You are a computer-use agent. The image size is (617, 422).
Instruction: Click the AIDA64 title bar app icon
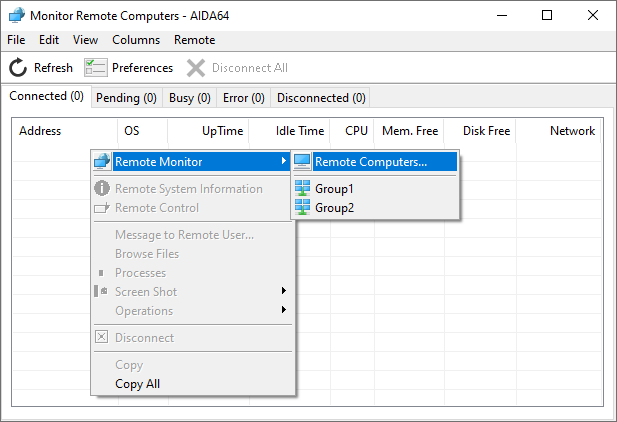pyautogui.click(x=17, y=15)
